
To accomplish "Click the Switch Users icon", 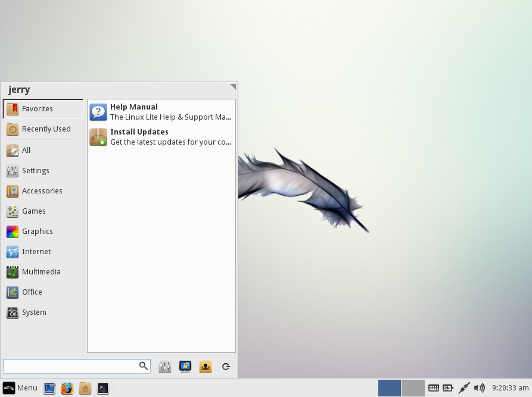I will (206, 367).
